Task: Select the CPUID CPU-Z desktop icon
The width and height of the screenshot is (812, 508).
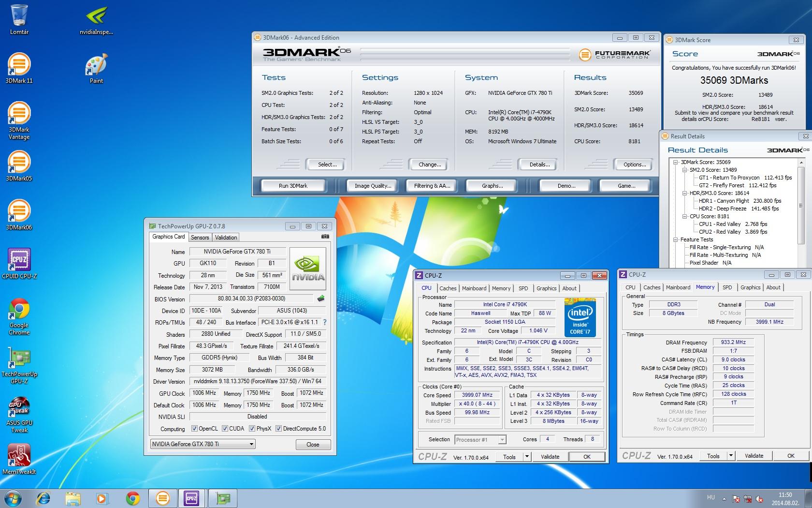Action: pyautogui.click(x=19, y=264)
